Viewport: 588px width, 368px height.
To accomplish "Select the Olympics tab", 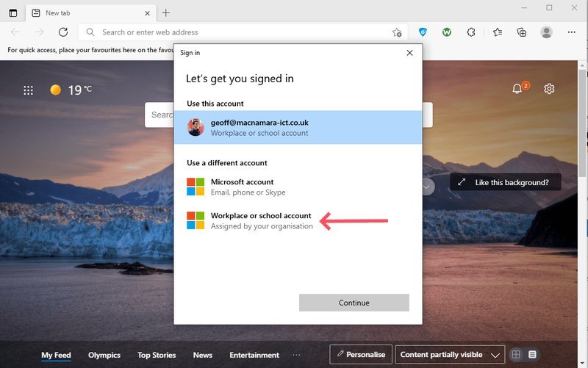I will [104, 355].
